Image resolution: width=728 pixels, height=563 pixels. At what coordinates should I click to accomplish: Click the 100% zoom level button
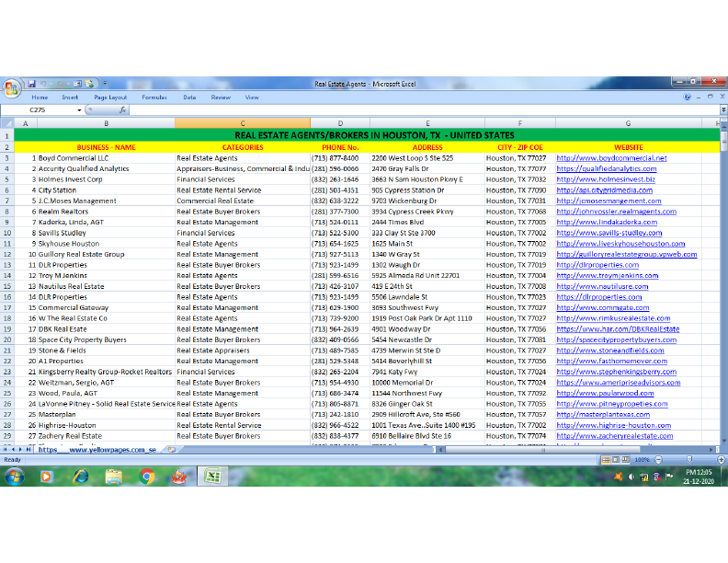click(x=643, y=460)
